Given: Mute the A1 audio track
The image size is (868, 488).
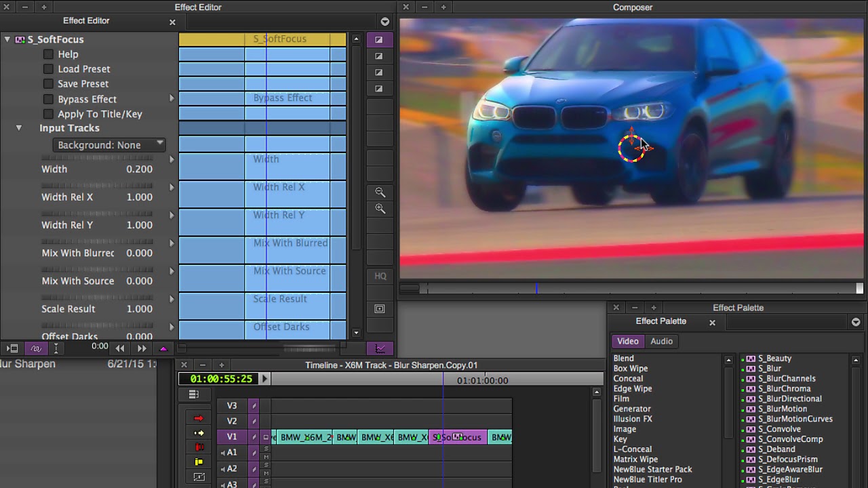Looking at the screenshot, I should 266,457.
